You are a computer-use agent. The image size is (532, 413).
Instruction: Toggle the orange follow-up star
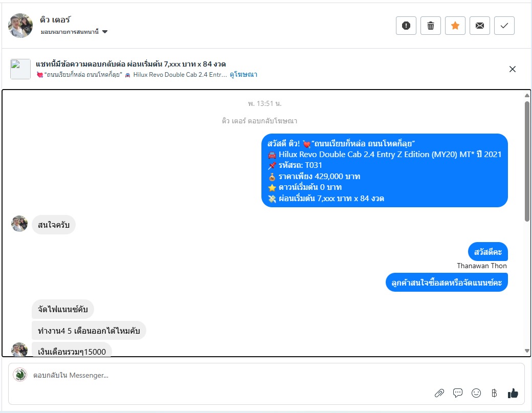tap(455, 26)
